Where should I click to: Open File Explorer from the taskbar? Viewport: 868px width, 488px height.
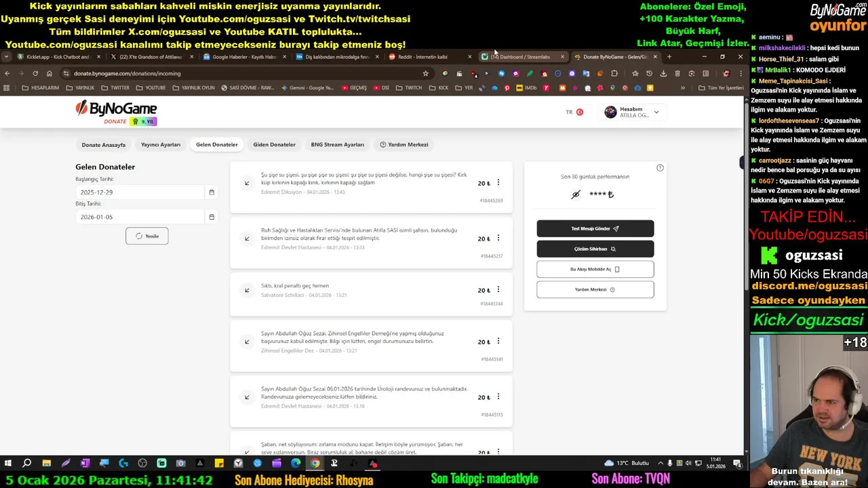tap(46, 464)
